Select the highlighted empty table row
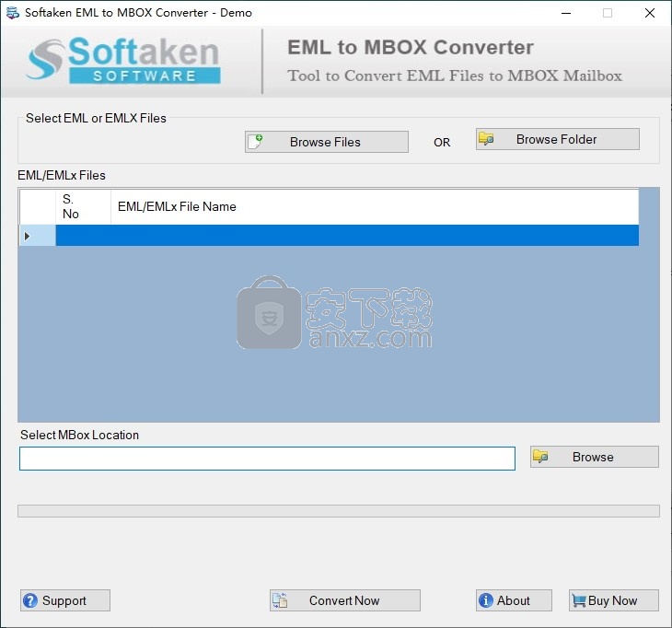Viewport: 672px width, 628px height. click(347, 236)
